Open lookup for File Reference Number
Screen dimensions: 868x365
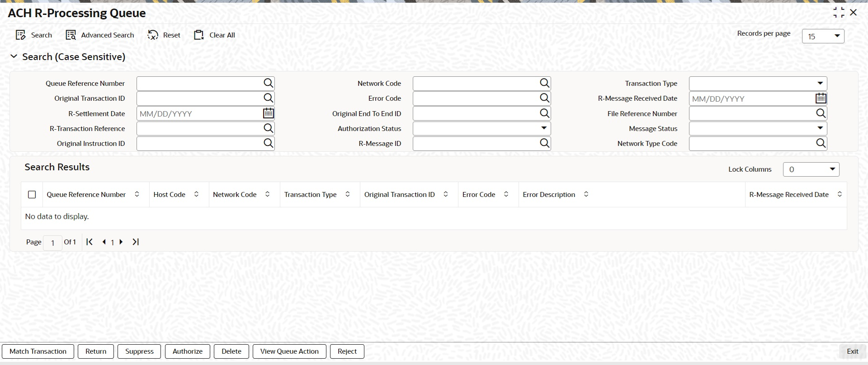tap(821, 113)
